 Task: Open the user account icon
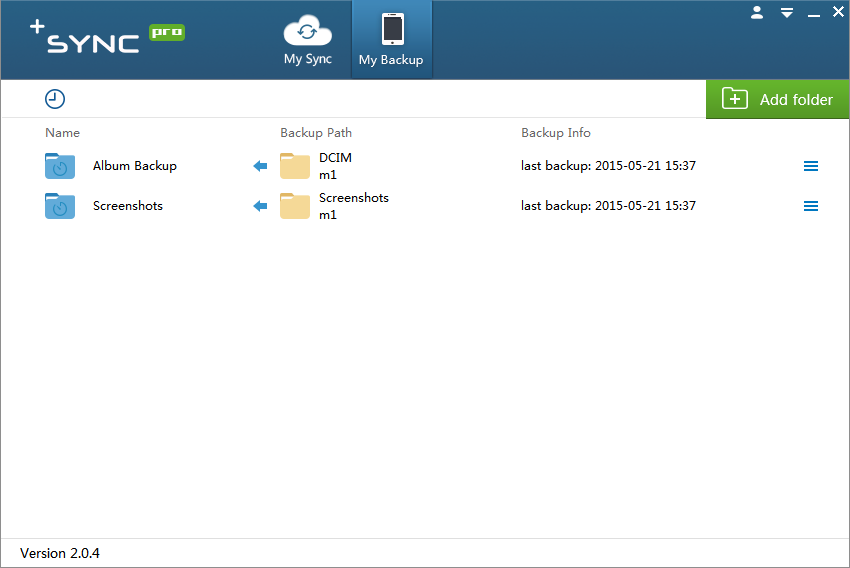[757, 12]
